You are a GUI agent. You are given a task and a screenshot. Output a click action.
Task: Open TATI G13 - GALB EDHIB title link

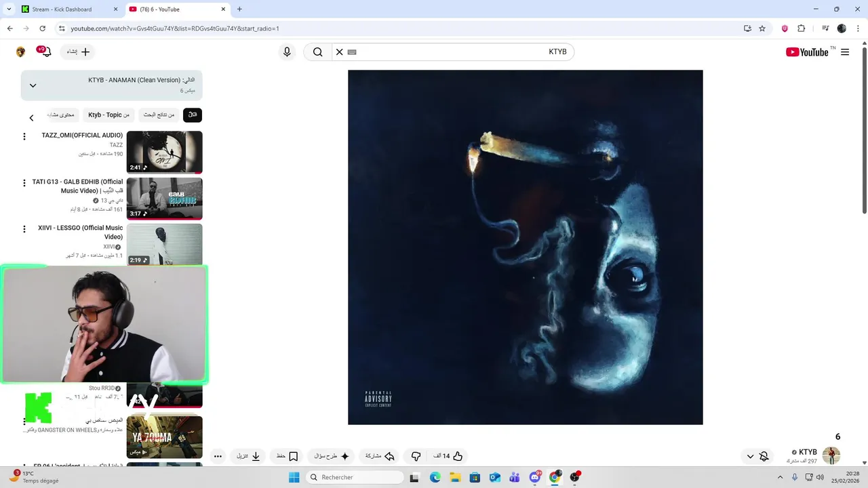pyautogui.click(x=77, y=186)
